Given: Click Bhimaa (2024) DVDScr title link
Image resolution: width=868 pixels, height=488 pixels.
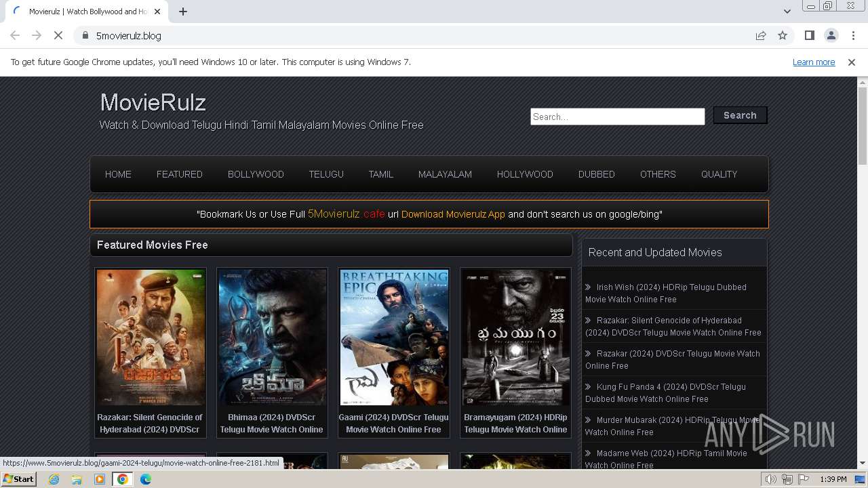Looking at the screenshot, I should click(x=271, y=424).
